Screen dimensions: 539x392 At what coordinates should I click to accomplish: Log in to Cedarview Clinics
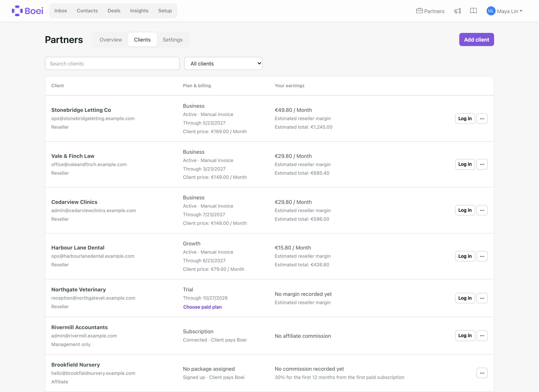465,210
